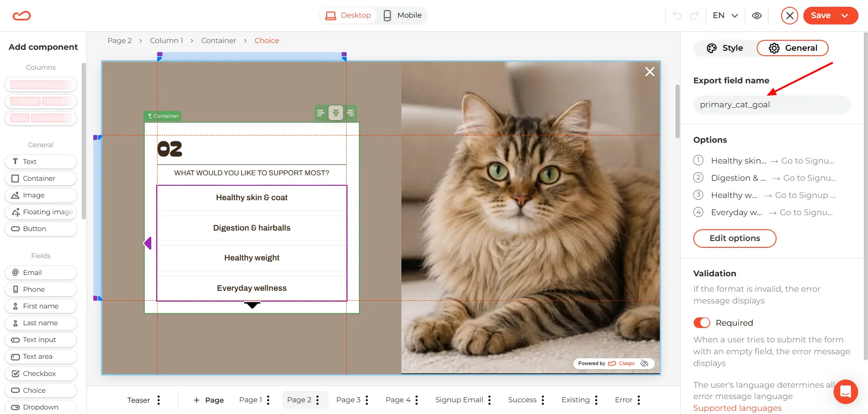Open Page 1 options menu
Screen dimensions: 868x414
pos(268,400)
